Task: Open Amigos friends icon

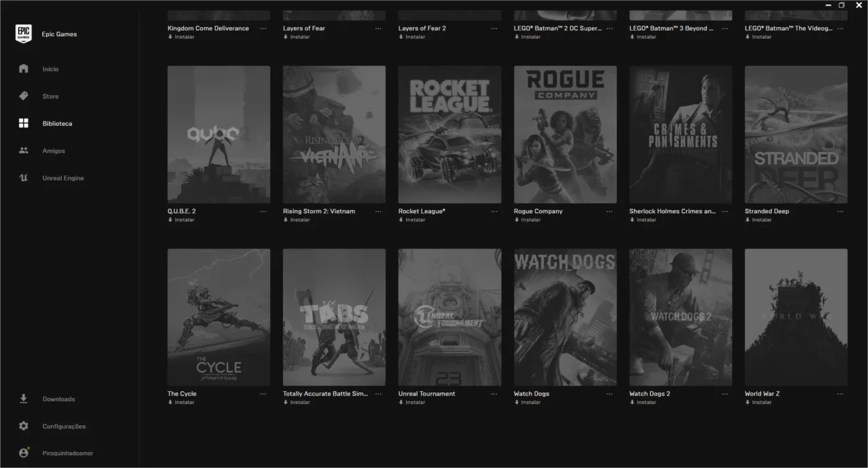Action: coord(24,151)
